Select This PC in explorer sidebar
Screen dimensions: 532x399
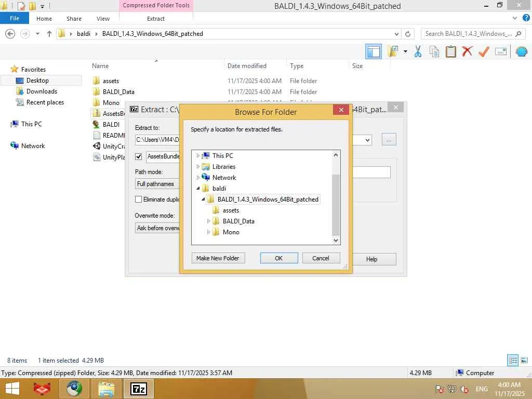tap(31, 124)
